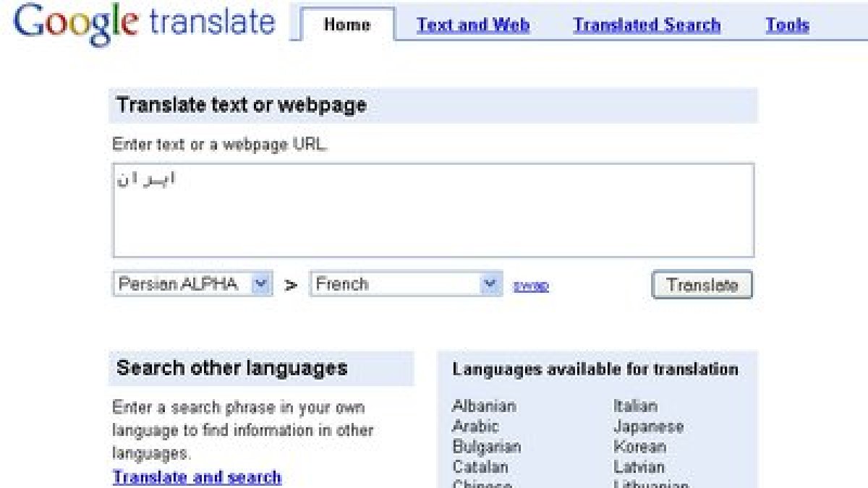
Task: Swap languages using the swap link
Action: [531, 286]
